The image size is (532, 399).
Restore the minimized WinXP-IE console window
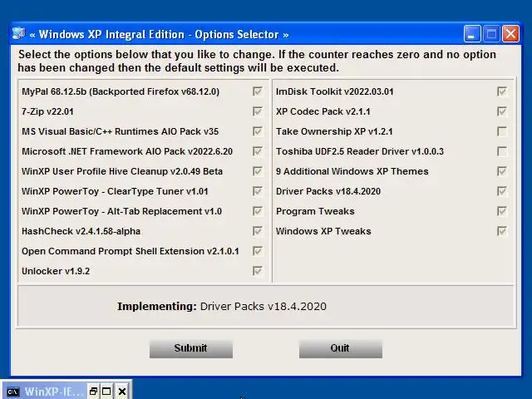(x=93, y=392)
